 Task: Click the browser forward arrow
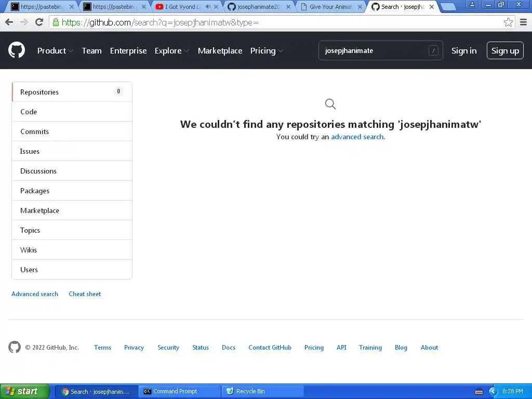[x=24, y=22]
